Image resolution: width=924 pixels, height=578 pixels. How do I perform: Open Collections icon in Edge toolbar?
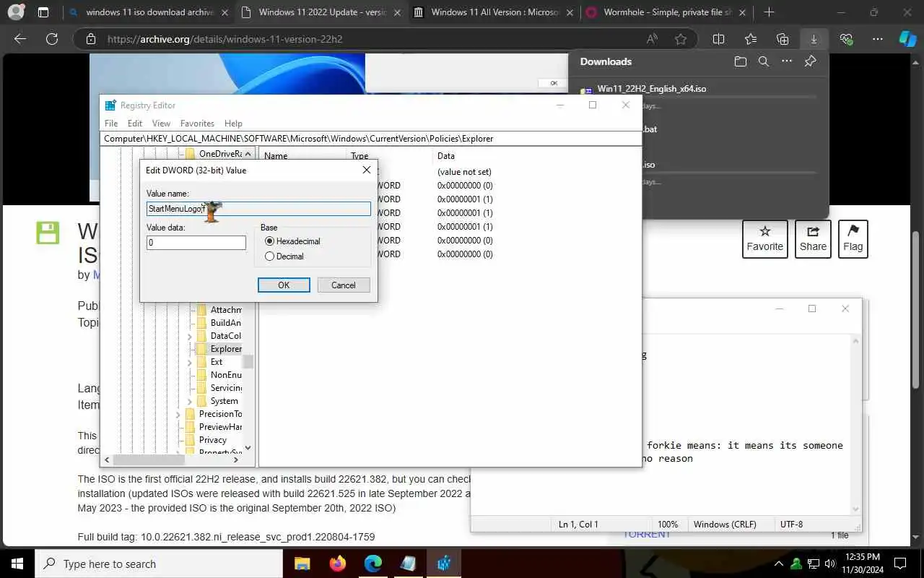[783, 39]
